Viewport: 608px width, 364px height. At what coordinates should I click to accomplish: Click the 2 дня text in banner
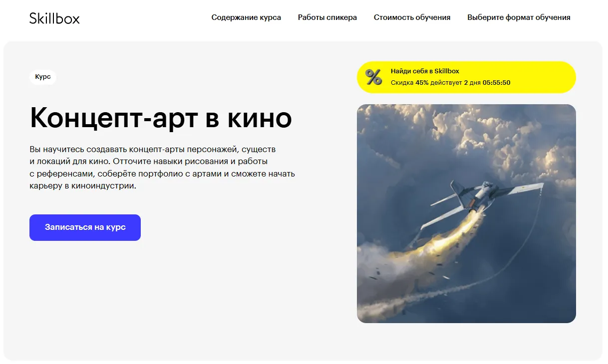472,83
